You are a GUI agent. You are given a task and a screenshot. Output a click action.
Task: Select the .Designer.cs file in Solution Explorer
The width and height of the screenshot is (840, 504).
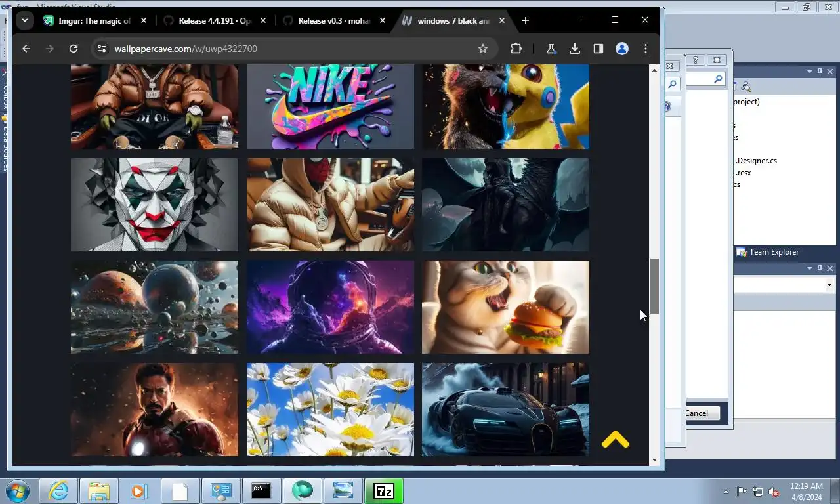[755, 161]
